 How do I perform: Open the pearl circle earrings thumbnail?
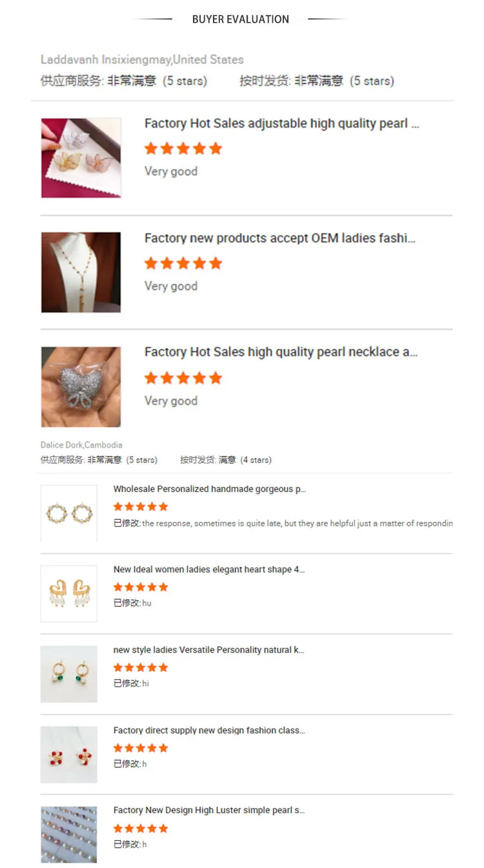[69, 513]
